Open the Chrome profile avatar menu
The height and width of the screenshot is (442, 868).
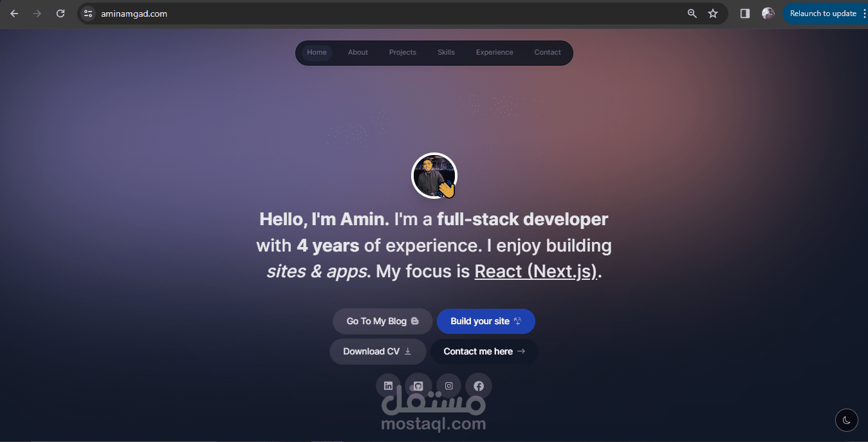[x=768, y=13]
